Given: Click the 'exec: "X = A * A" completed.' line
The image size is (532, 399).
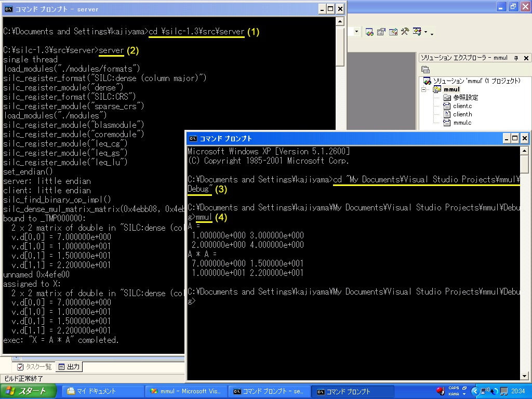Looking at the screenshot, I should [61, 340].
